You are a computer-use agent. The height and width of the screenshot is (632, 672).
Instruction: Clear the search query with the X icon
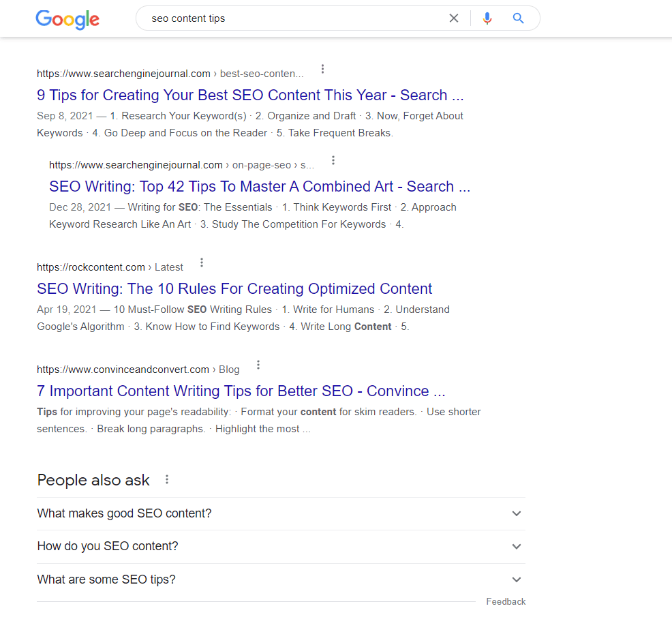[x=453, y=18]
